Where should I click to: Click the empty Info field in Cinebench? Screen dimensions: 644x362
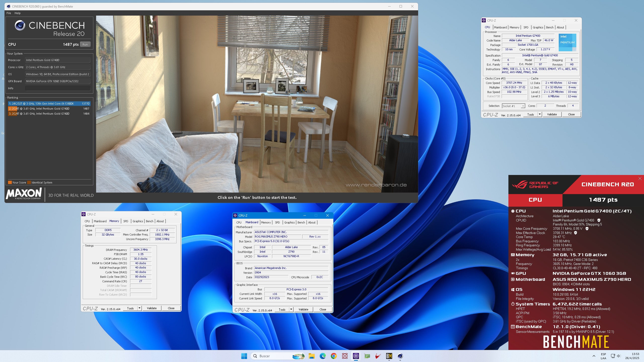58,88
